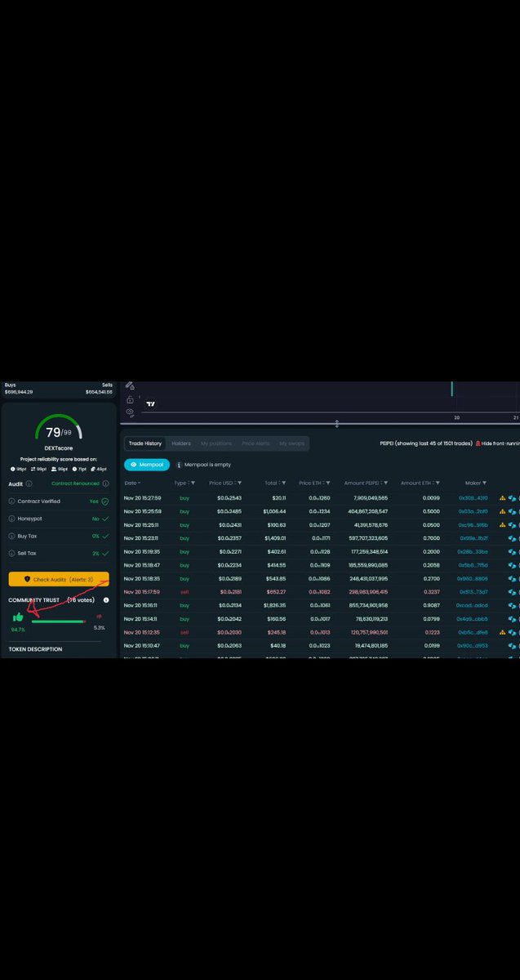Click the yellow Check Audits button
Viewport: 520px width, 980px height.
[59, 579]
